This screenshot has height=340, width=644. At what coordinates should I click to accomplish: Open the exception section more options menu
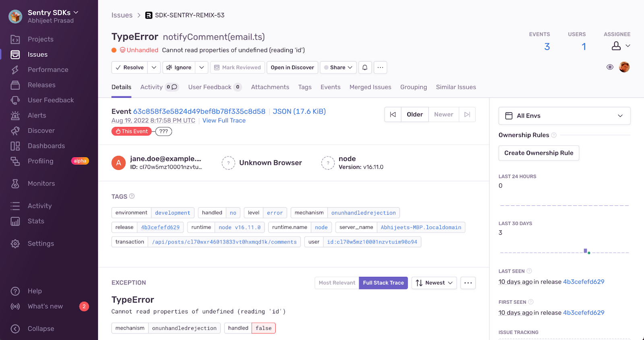pos(468,283)
